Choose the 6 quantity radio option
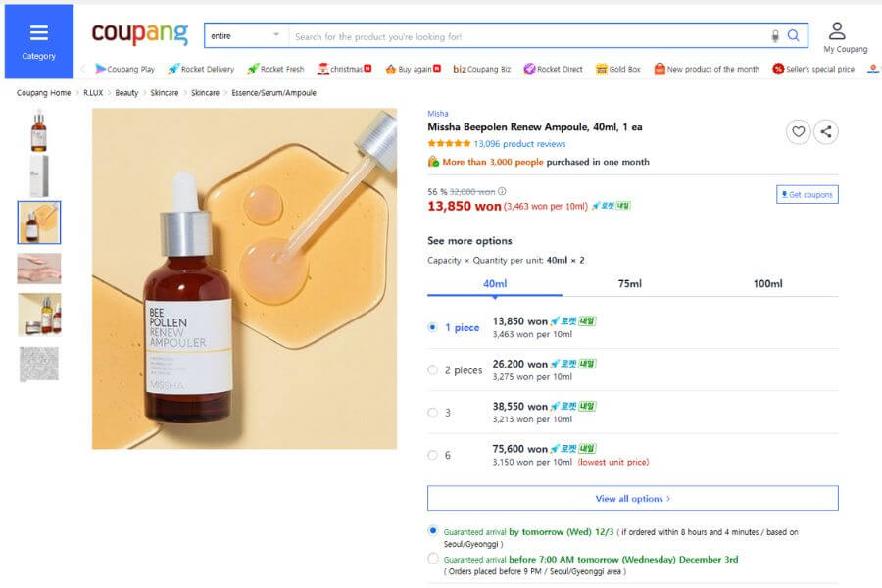This screenshot has height=588, width=882. tap(433, 455)
